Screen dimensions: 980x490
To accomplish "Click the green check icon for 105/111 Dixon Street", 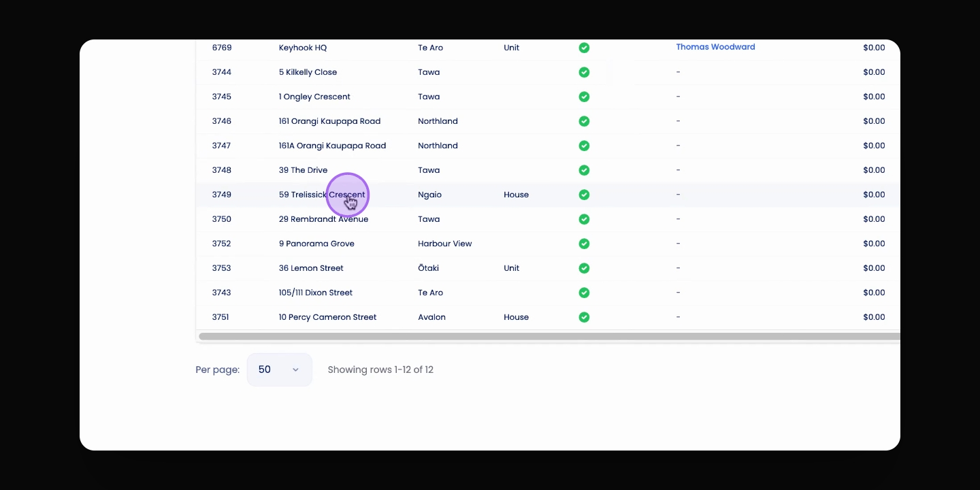I will pos(584,293).
